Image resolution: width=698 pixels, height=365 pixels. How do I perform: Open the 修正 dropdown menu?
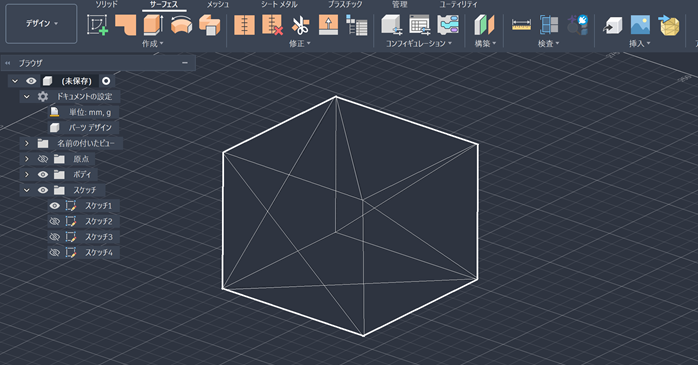300,44
